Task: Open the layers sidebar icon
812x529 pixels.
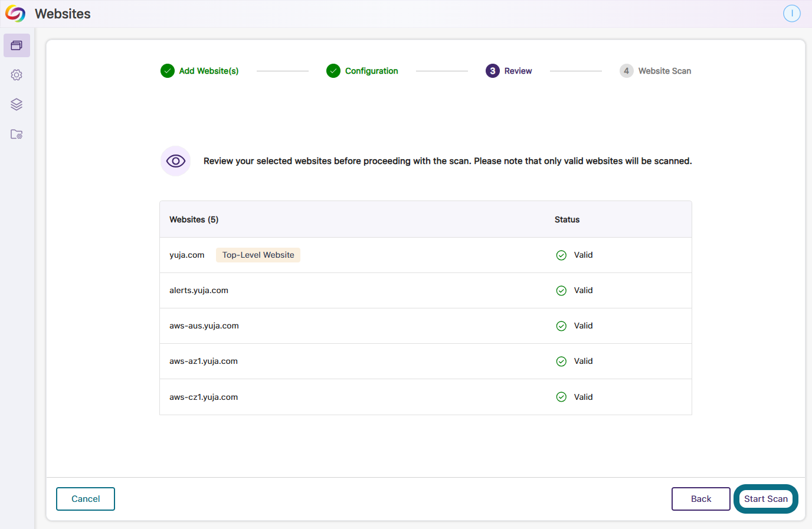Action: tap(17, 104)
